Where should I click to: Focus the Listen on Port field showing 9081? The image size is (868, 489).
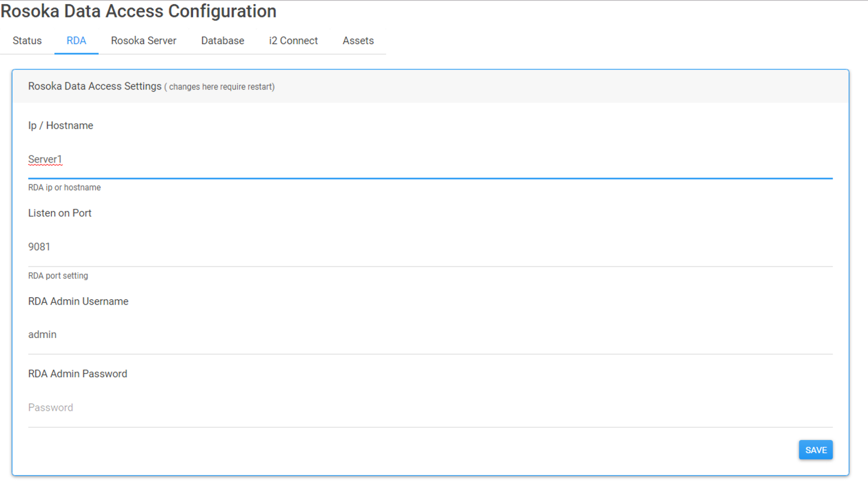pos(430,247)
